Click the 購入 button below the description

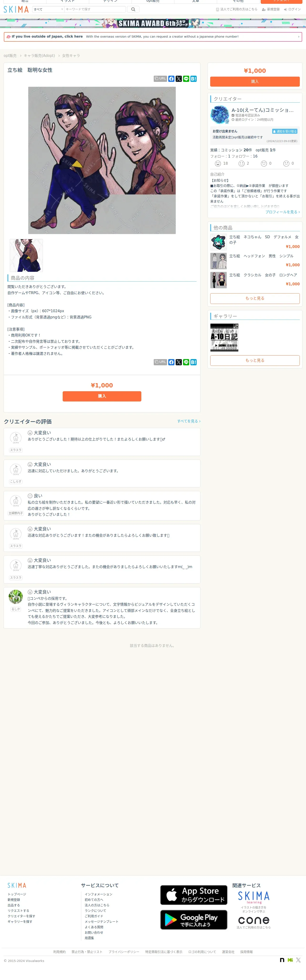[x=102, y=396]
